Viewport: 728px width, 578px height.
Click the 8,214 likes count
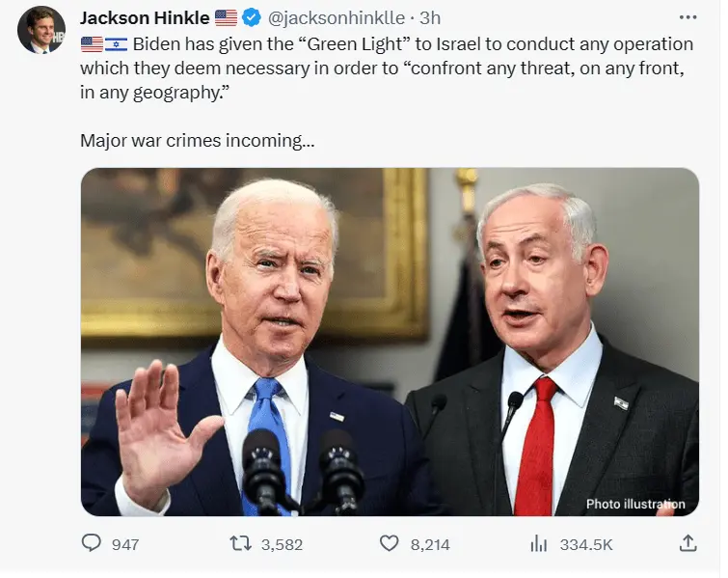(x=430, y=544)
